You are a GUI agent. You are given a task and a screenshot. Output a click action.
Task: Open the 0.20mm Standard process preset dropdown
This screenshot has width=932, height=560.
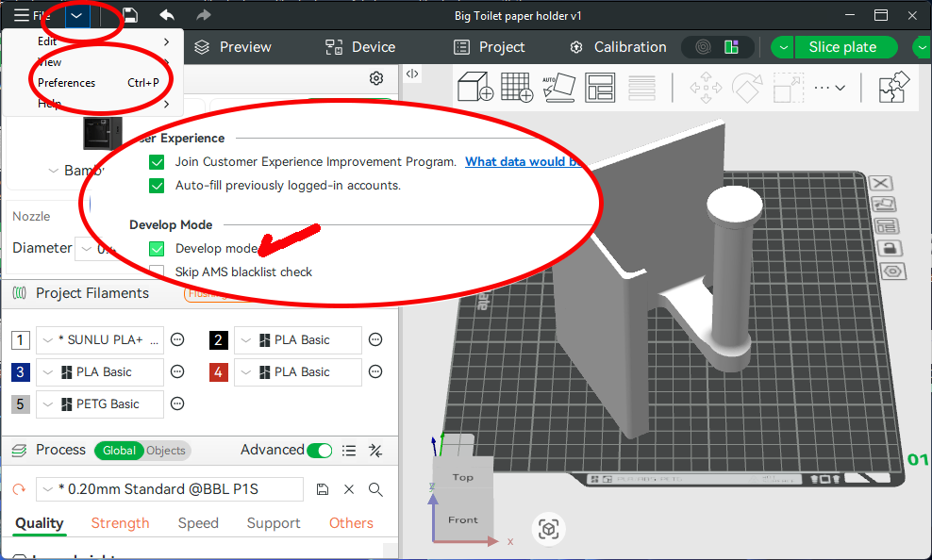click(170, 489)
